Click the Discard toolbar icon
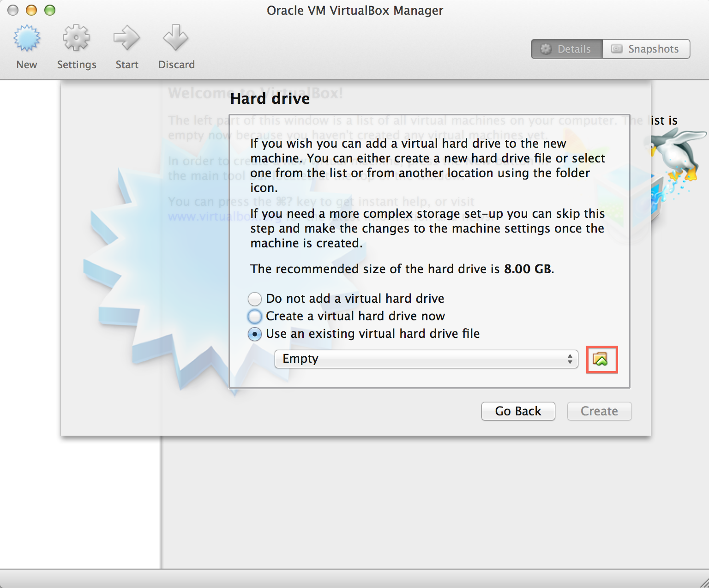 coord(176,39)
